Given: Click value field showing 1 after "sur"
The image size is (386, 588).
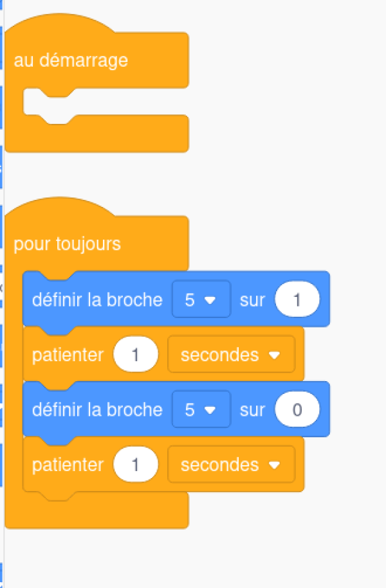Looking at the screenshot, I should (297, 299).
